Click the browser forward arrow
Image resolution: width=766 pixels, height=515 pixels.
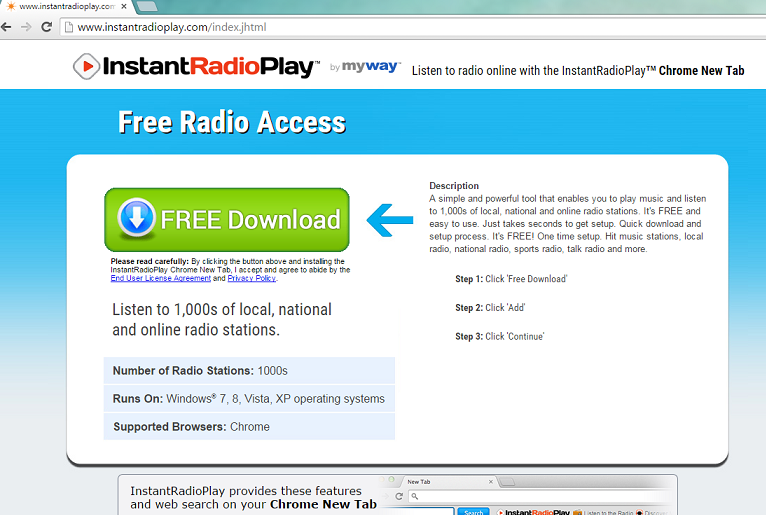point(26,27)
